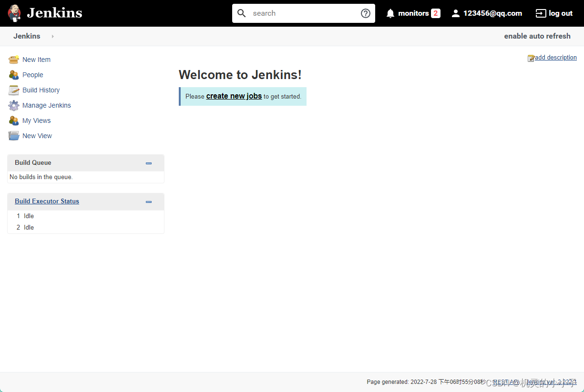Click the People icon in sidebar

(14, 75)
